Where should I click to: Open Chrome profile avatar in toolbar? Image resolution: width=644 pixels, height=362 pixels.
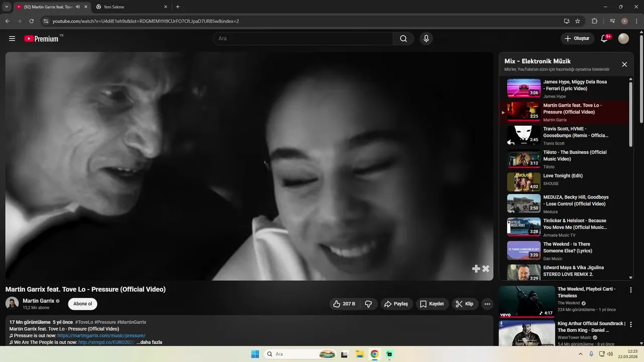[624, 21]
